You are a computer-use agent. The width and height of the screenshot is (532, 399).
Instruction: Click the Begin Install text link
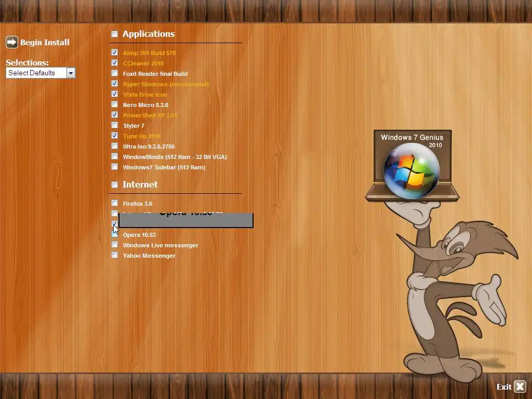(x=45, y=43)
